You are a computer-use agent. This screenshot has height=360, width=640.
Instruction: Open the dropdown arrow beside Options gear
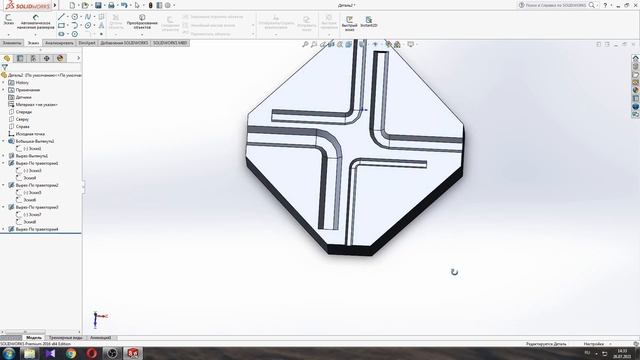174,5
